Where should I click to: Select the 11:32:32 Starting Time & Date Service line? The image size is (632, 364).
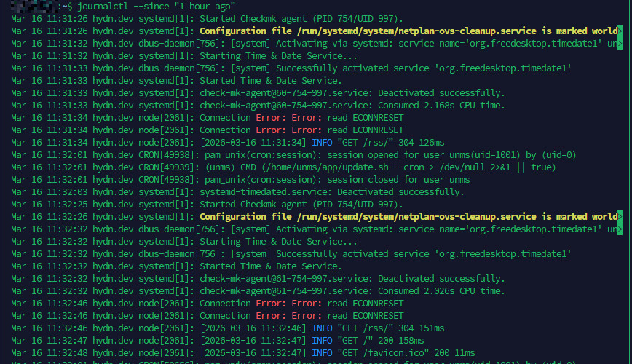pos(184,242)
